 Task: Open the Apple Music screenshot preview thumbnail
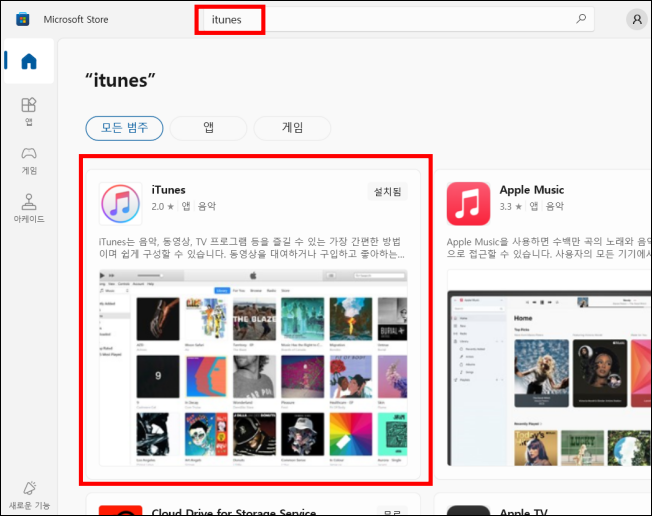coord(549,368)
